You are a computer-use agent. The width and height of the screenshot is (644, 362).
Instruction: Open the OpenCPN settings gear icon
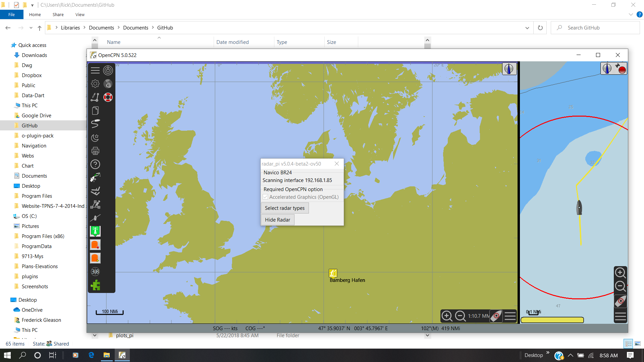95,84
